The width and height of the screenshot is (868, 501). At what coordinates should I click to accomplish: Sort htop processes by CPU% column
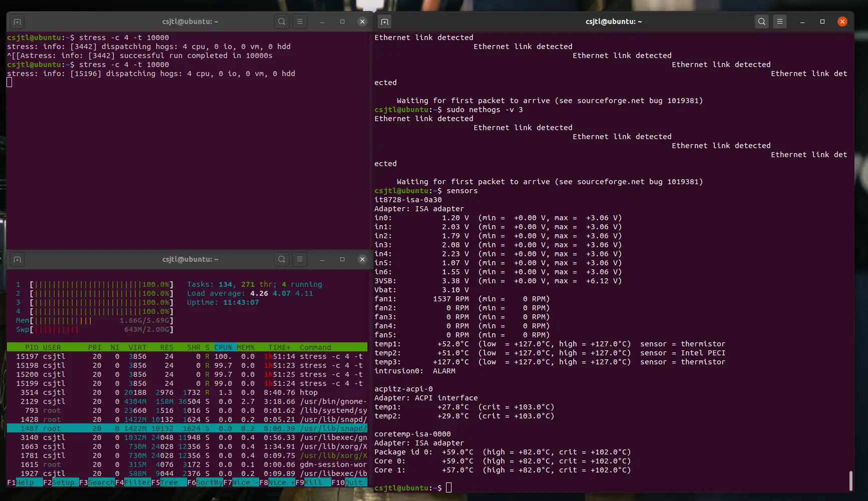pyautogui.click(x=223, y=347)
